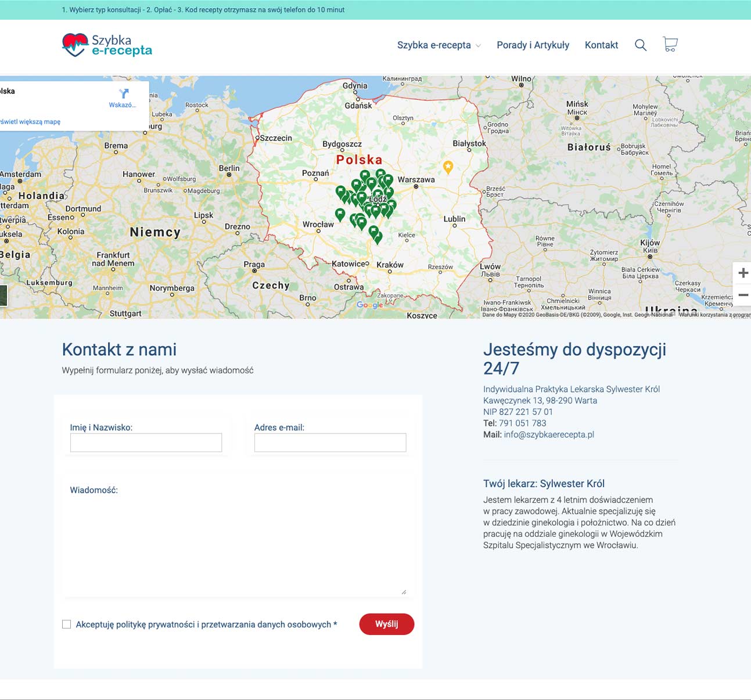This screenshot has width=751, height=700.
Task: Open the larger map link
Action: click(x=30, y=122)
